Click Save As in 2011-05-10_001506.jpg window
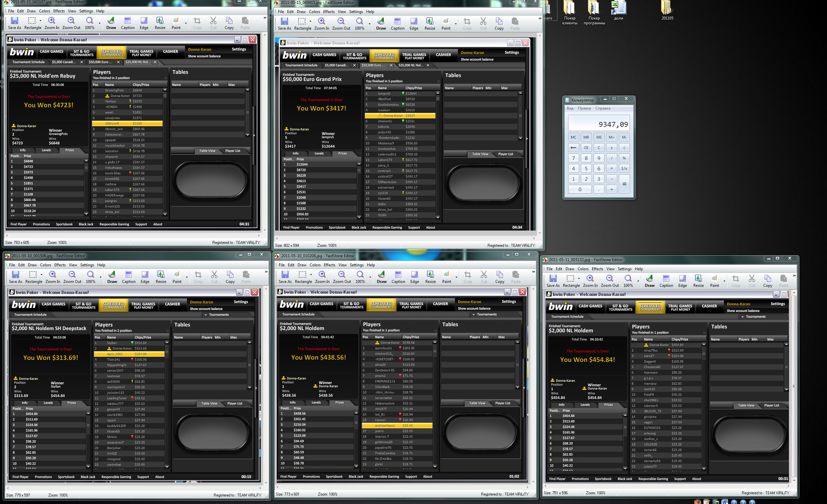 15,277
